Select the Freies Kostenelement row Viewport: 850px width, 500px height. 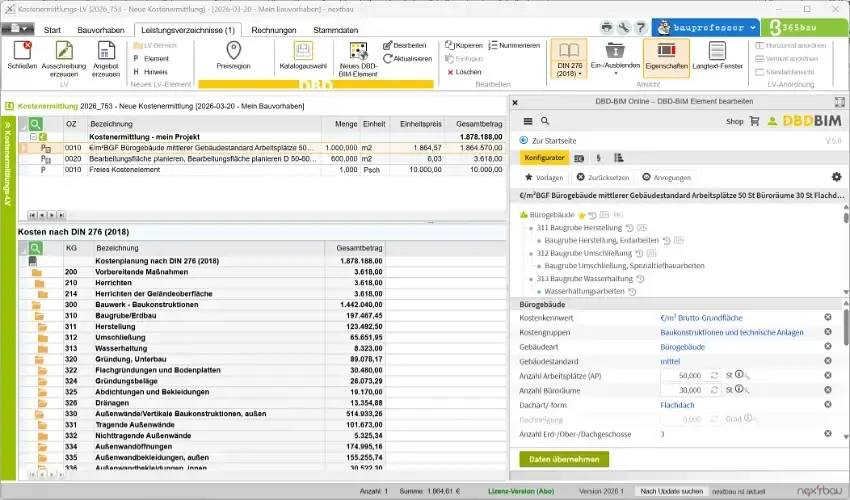(261, 170)
